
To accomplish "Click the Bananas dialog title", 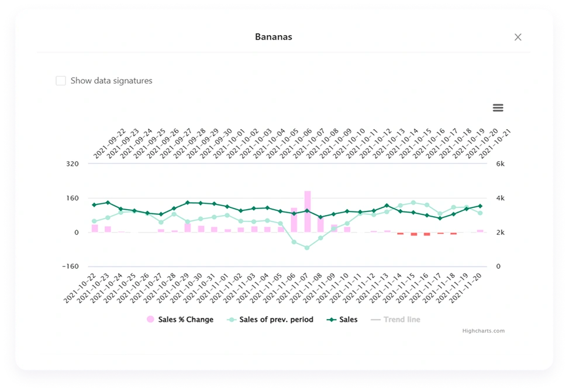I will [273, 37].
